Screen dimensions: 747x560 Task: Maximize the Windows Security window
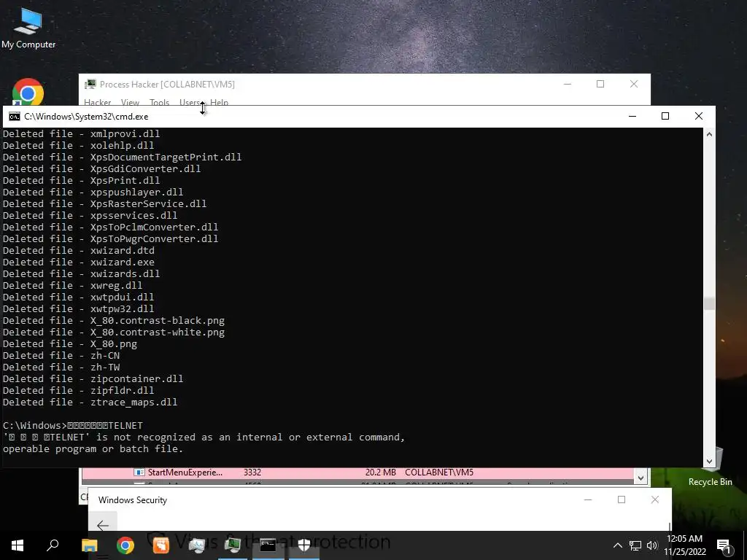tap(622, 499)
